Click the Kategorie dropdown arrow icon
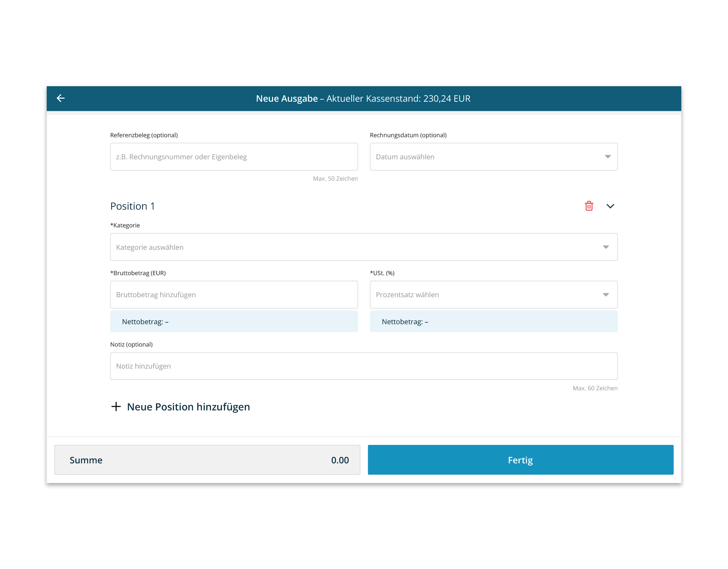 [x=606, y=247]
